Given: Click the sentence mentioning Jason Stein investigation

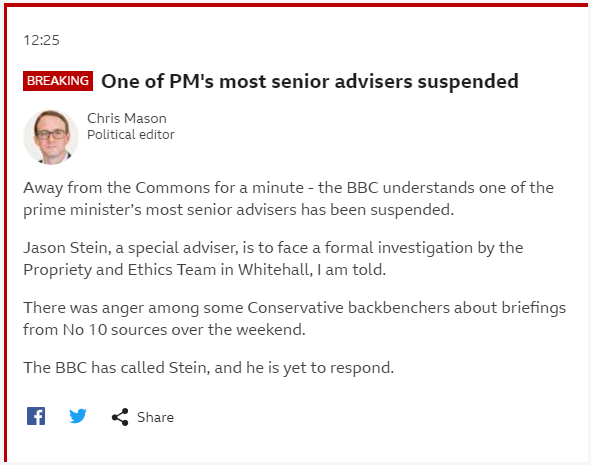Looking at the screenshot, I should tap(273, 259).
